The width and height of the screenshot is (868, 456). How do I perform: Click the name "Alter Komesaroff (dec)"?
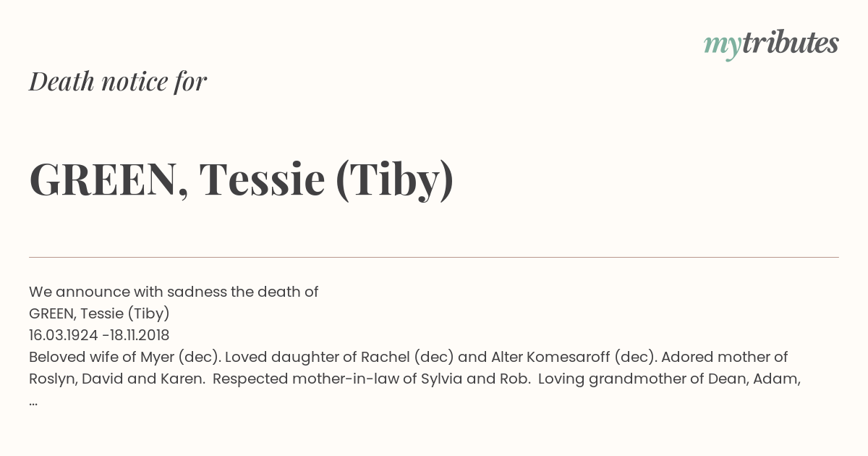[x=573, y=358]
